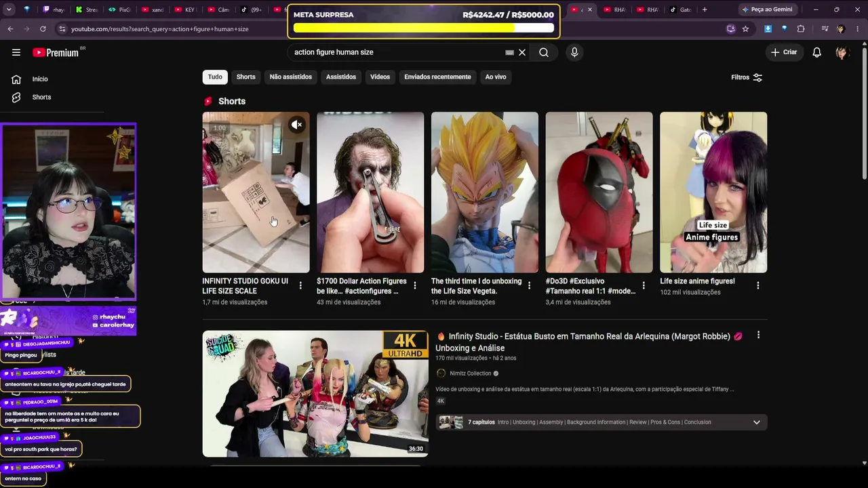
Task: Open 'The third time I do unboxing' title
Action: point(477,286)
